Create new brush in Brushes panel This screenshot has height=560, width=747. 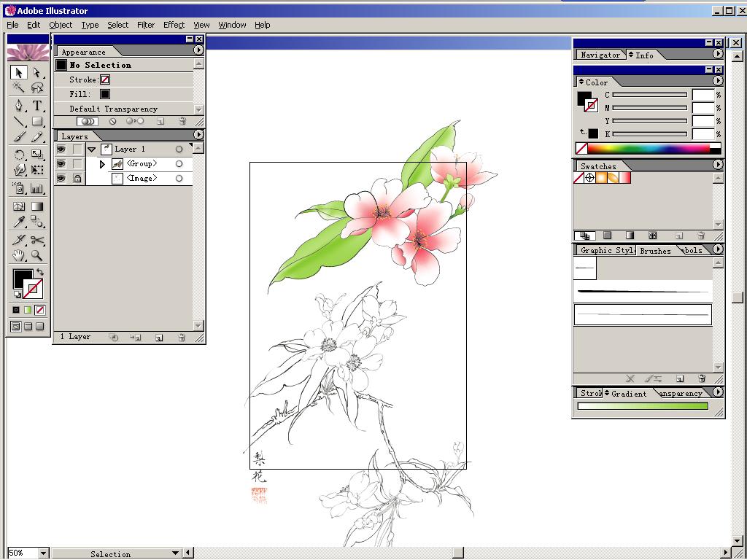click(x=680, y=379)
